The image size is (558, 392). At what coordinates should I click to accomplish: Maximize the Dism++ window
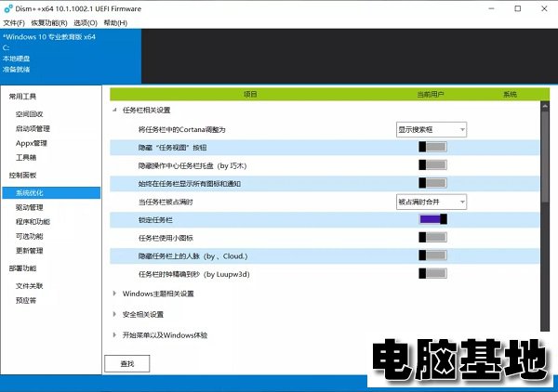(518, 9)
